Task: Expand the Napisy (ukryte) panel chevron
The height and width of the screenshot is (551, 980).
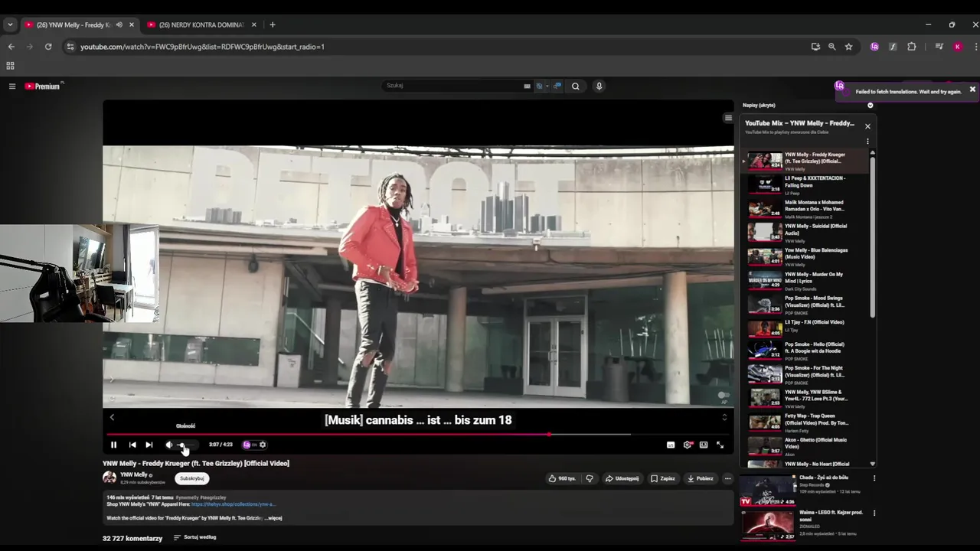Action: [870, 105]
